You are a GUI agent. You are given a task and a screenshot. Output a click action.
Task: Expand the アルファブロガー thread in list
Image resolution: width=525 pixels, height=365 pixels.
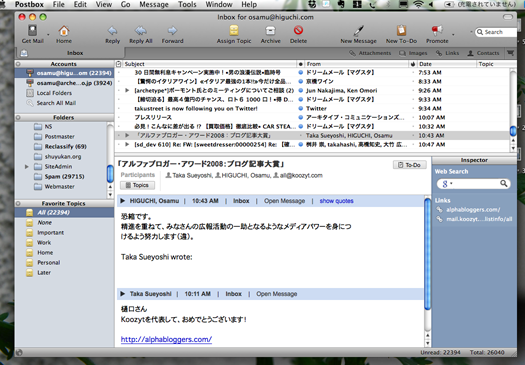[x=127, y=135]
